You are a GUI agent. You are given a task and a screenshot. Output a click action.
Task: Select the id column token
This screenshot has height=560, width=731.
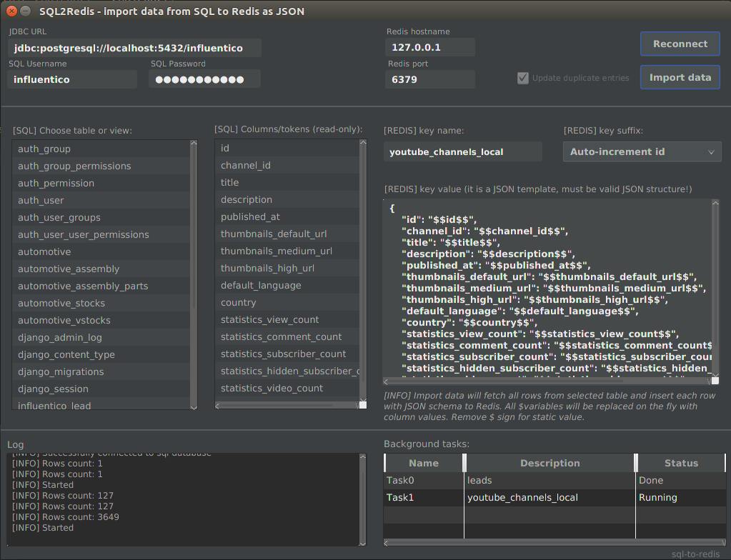click(287, 148)
